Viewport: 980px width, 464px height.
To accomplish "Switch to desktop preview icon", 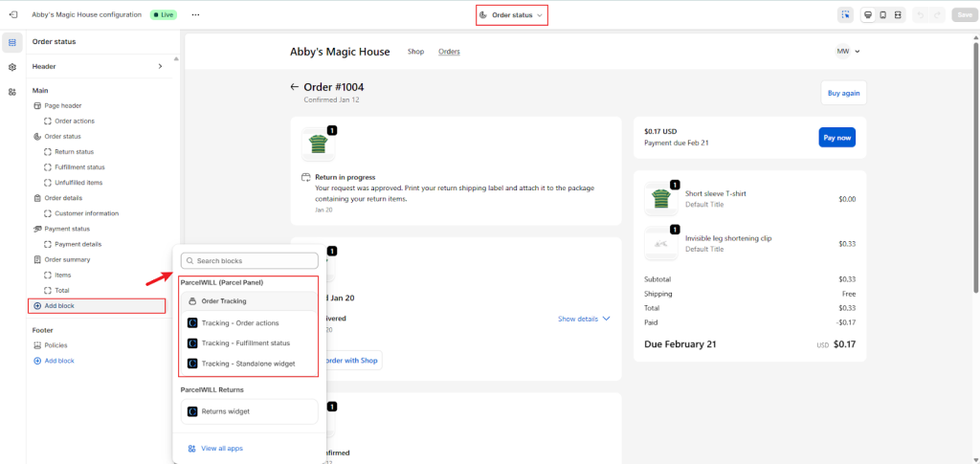I will click(x=867, y=15).
